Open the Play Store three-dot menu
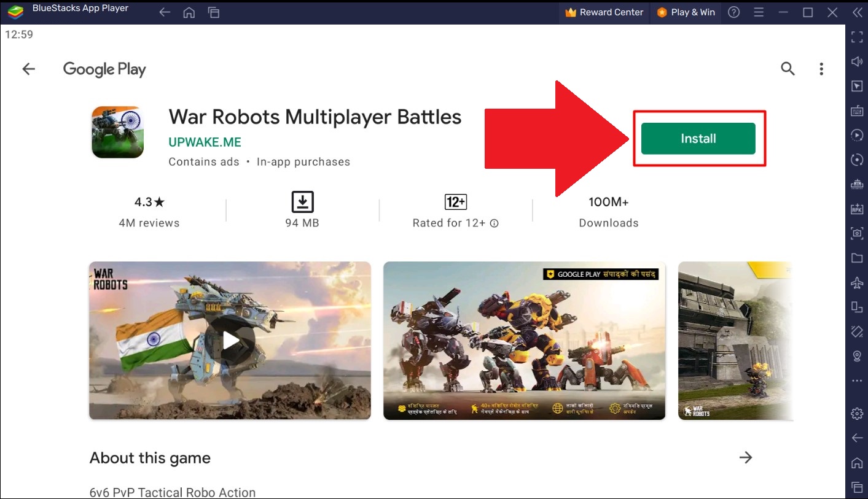868x499 pixels. 821,69
